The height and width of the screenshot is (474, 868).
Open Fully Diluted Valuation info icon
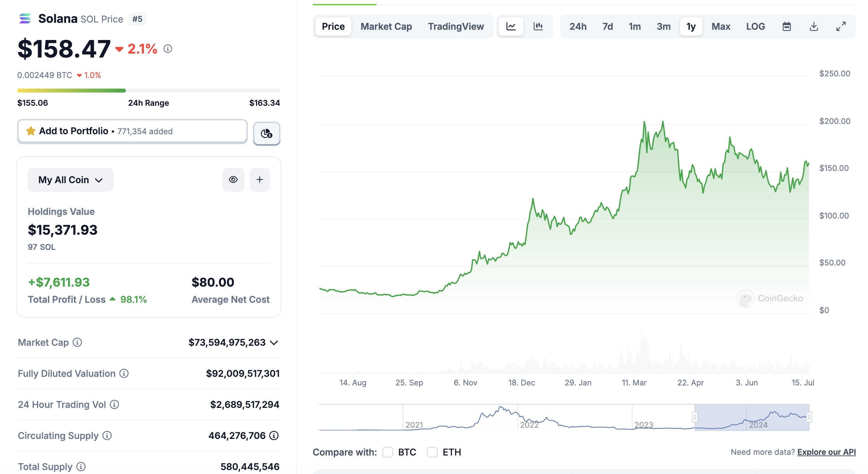click(124, 373)
